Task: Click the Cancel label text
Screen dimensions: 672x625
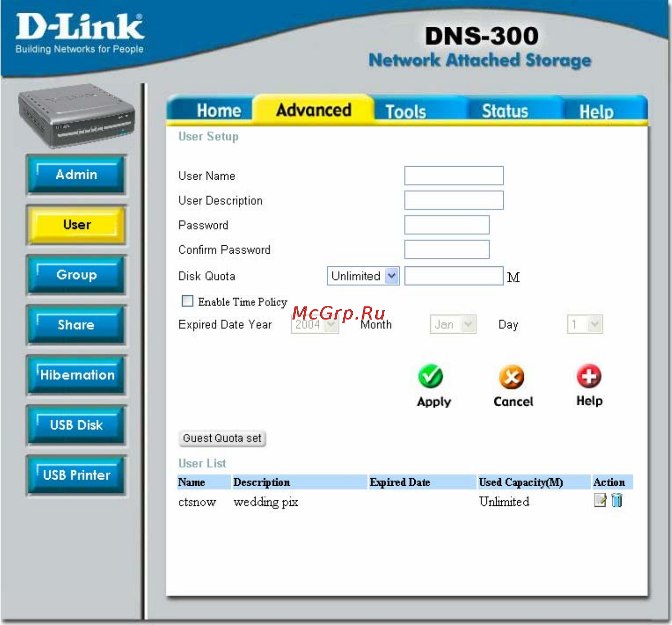Action: 513,401
